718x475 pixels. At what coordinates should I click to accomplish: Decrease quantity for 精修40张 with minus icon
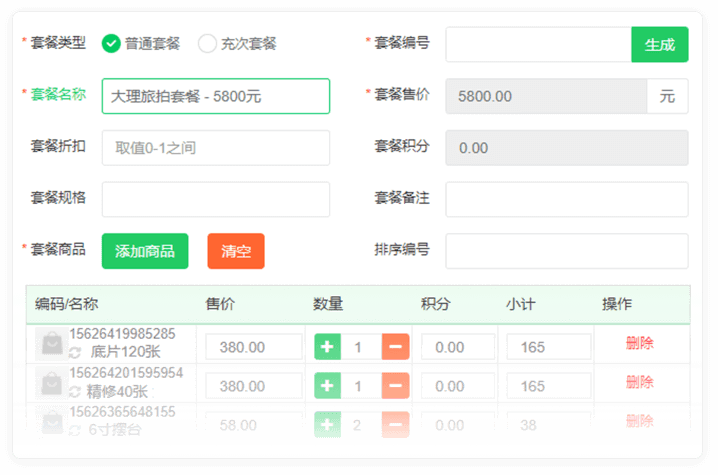pyautogui.click(x=396, y=386)
